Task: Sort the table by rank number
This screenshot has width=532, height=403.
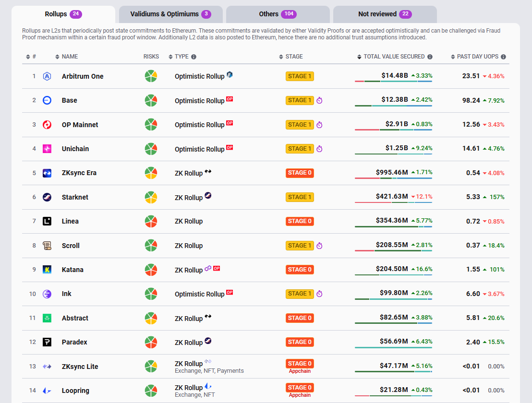Action: (31, 57)
